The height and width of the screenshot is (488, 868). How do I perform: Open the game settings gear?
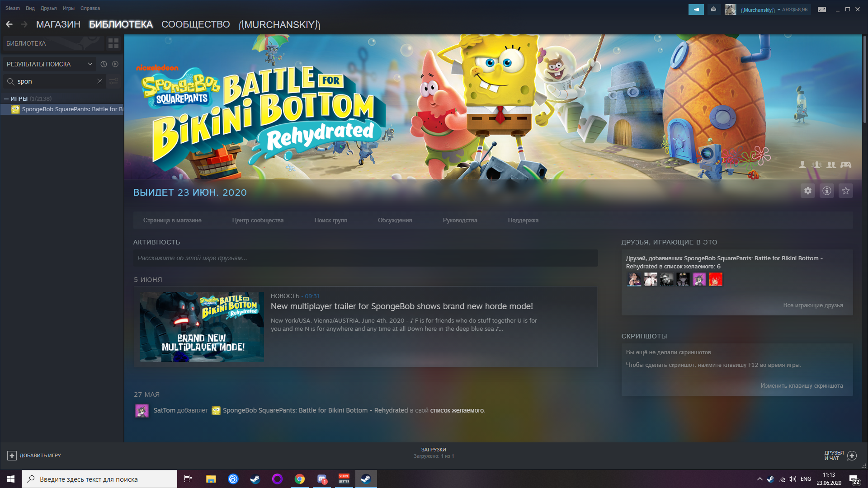808,191
